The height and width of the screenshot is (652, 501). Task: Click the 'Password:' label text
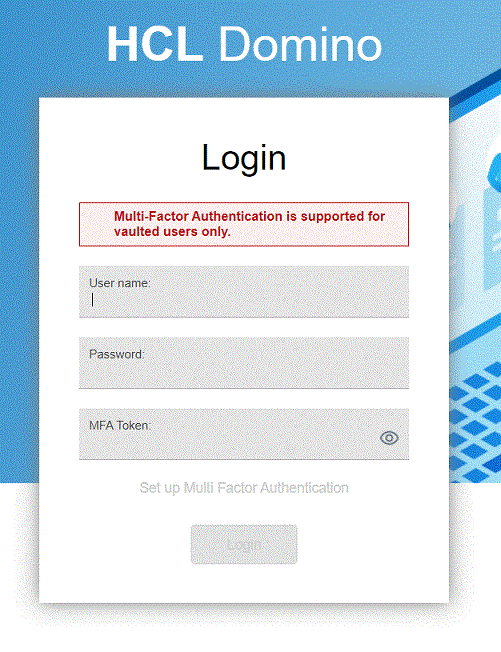coord(117,354)
